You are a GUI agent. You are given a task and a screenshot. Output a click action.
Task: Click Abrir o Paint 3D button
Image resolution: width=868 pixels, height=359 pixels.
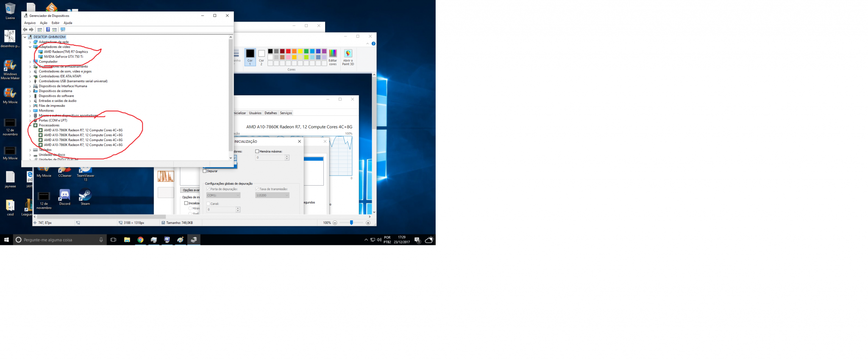[348, 57]
